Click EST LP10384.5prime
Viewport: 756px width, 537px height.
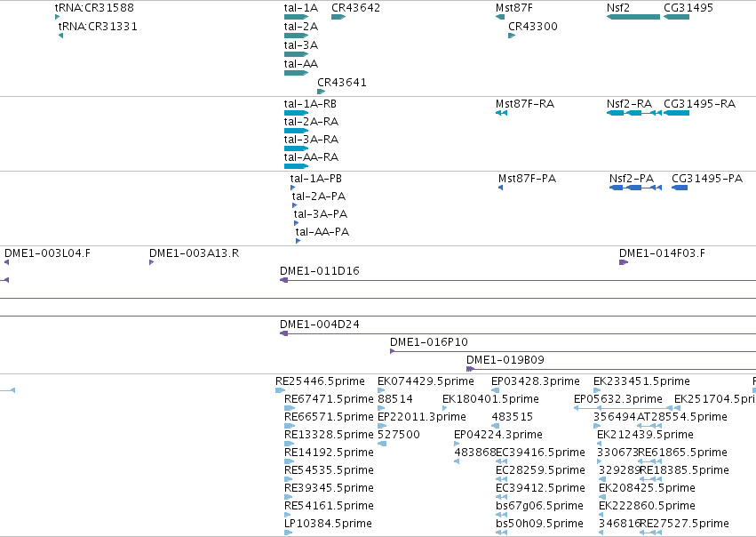pyautogui.click(x=289, y=533)
